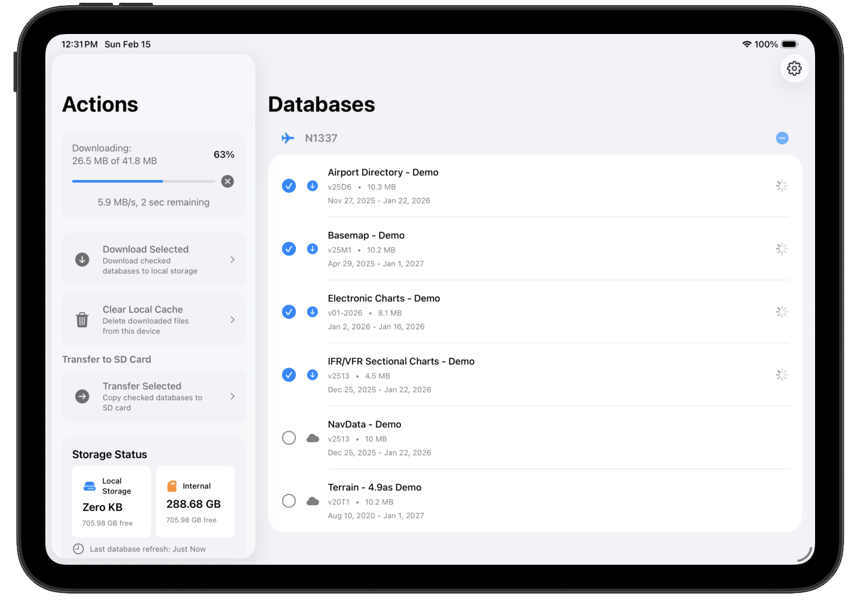
Task: Cancel the active download
Action: click(x=227, y=181)
